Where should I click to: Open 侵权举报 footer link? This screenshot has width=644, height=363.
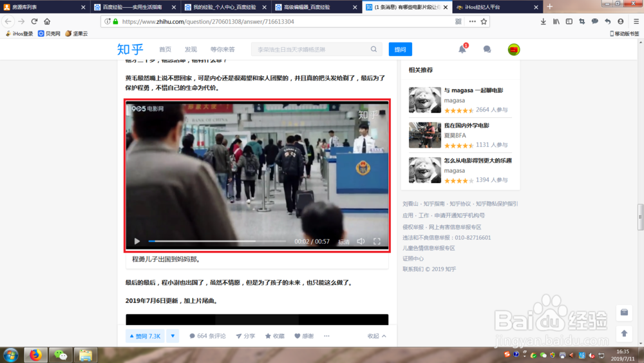point(413,227)
